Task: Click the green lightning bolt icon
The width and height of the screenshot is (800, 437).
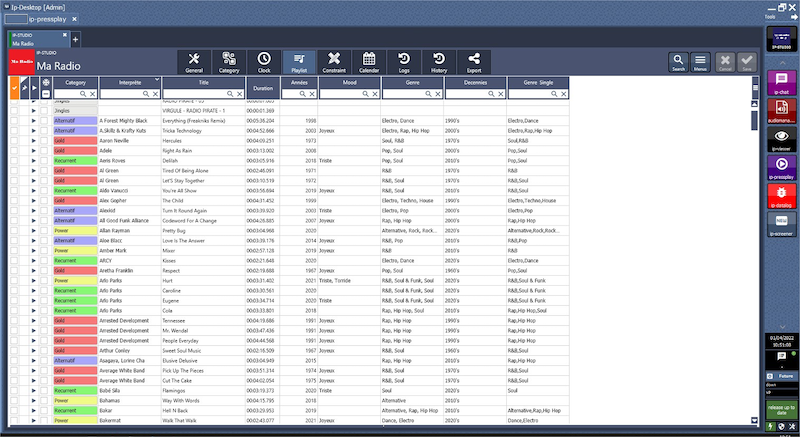Action: point(770,426)
